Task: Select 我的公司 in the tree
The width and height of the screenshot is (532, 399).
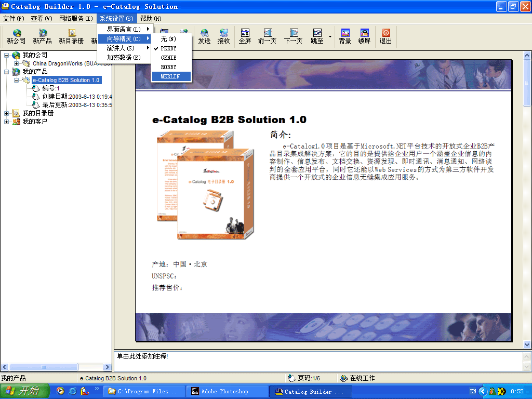Action: (x=35, y=55)
